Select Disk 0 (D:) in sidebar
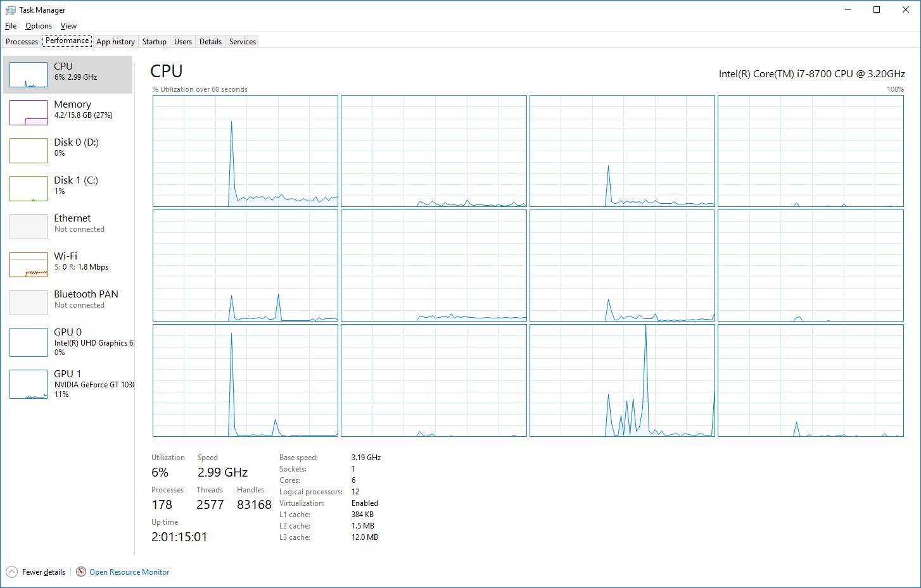921x588 pixels. pyautogui.click(x=76, y=147)
